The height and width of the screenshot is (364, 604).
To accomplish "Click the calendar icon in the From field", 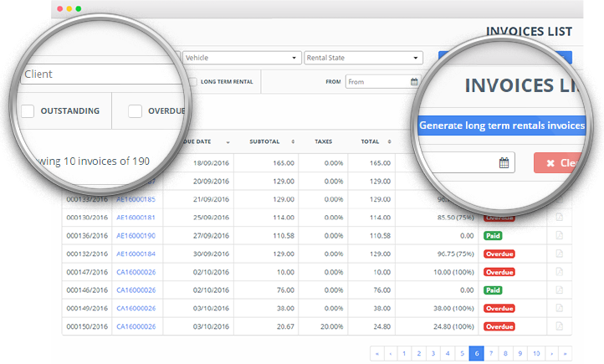I will 414,82.
